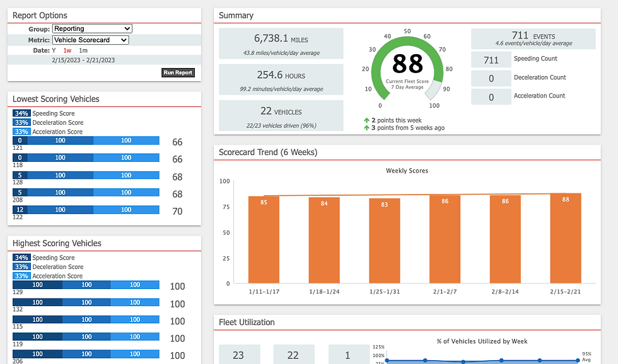
Task: Expand the Metric dropdown showing Vehicle Scorecard
Action: (91, 40)
